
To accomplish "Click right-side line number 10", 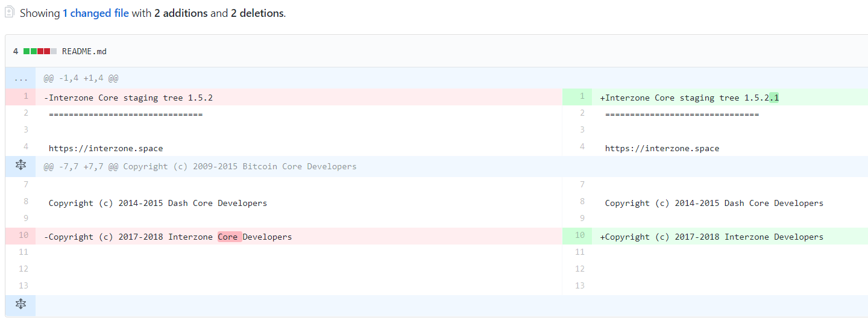I will [x=577, y=236].
